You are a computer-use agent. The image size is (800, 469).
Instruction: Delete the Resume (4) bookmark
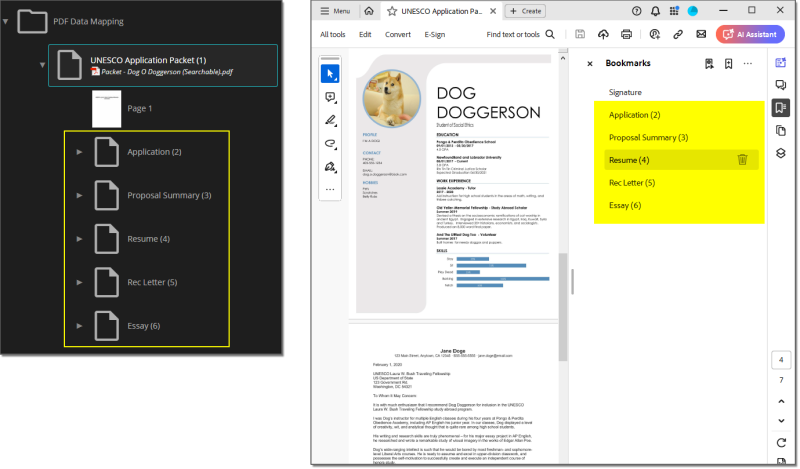pos(742,160)
